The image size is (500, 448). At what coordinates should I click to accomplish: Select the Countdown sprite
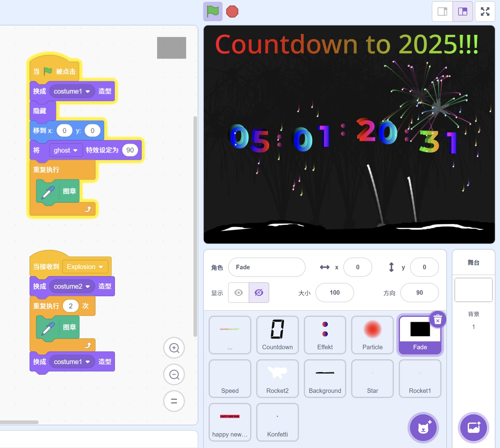point(277,335)
